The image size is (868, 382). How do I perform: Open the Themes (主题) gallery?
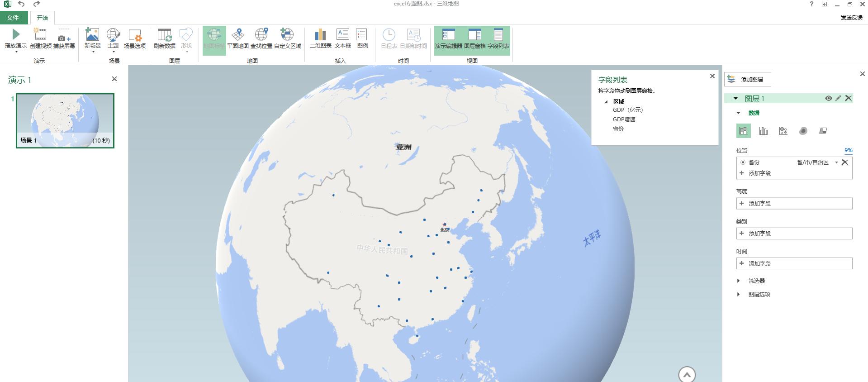[x=113, y=34]
